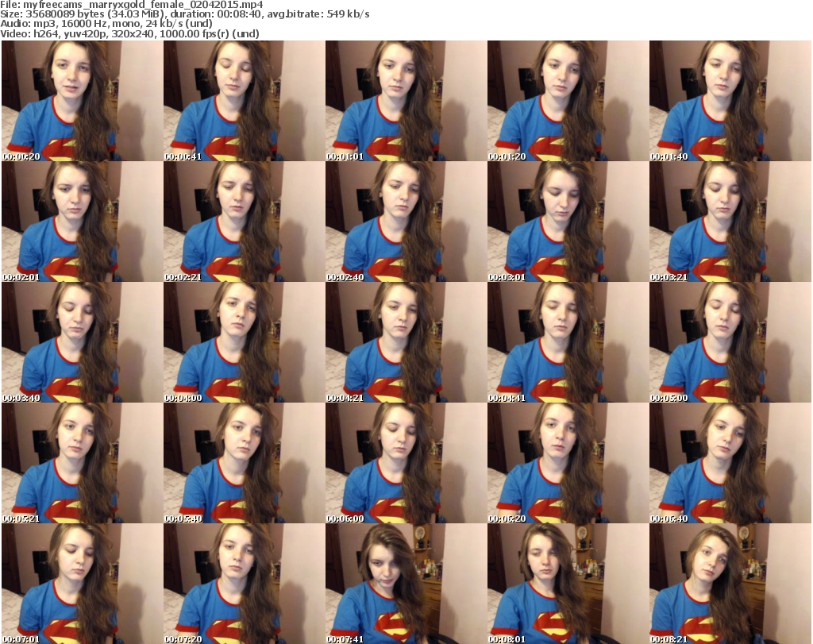813x644 pixels.
Task: Select the thumbnail stamped 00:00:20
Action: (x=83, y=101)
